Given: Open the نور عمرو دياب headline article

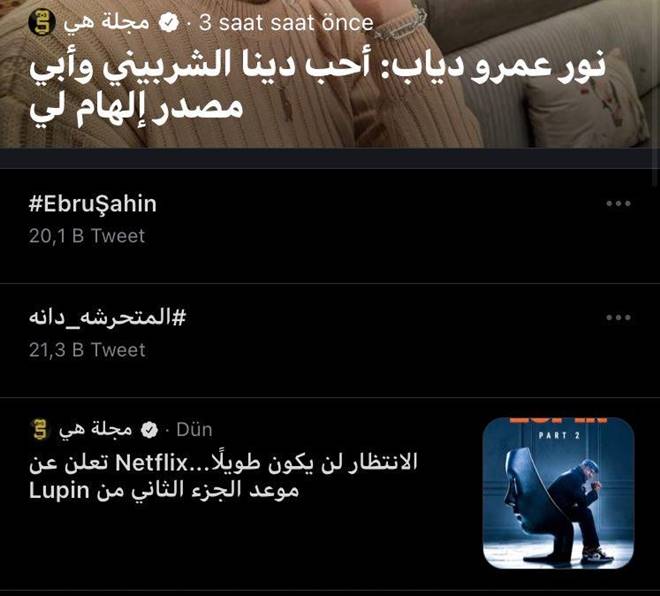Looking at the screenshot, I should tap(317, 88).
